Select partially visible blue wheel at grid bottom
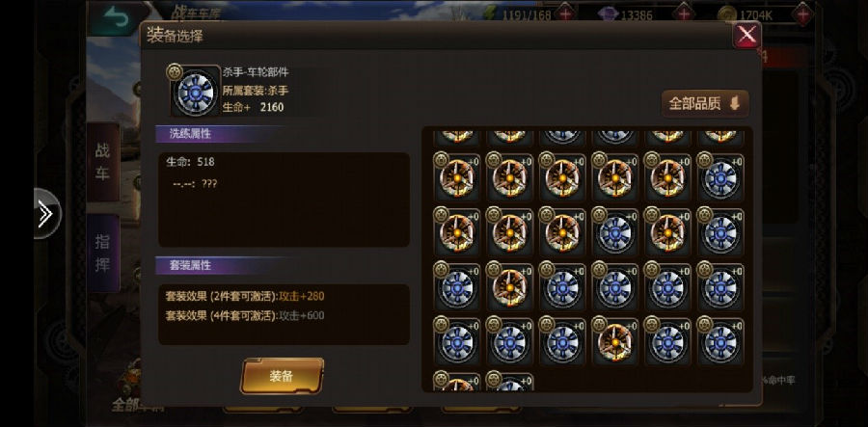 pyautogui.click(x=509, y=382)
